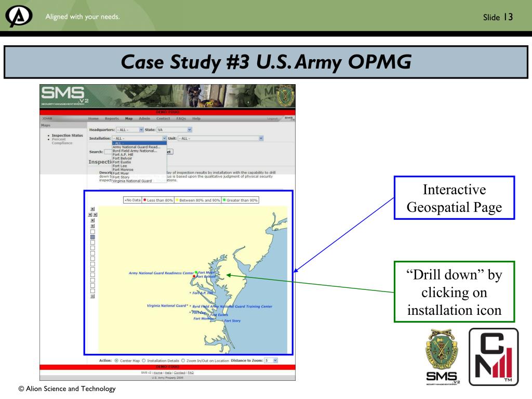Screen dimensions: 532x399
Task: Click the Virginia National Guard map marker
Action: point(187,305)
